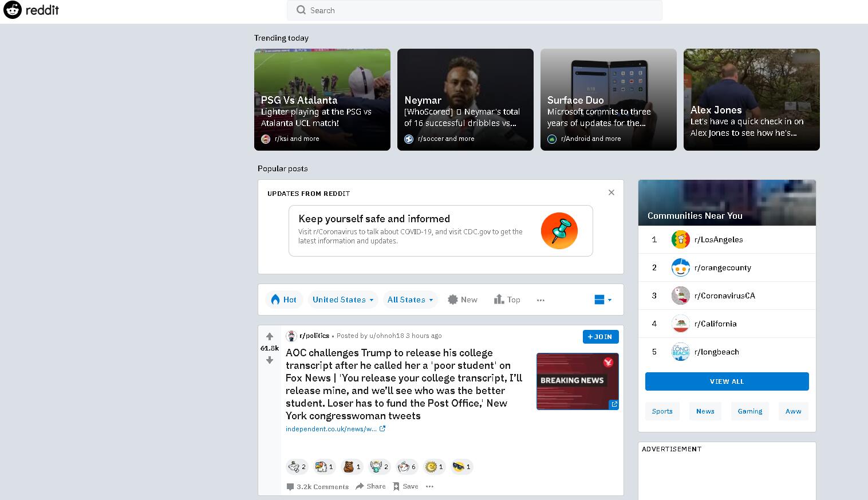Click the bear award icon
This screenshot has height=500, width=868.
pyautogui.click(x=348, y=467)
